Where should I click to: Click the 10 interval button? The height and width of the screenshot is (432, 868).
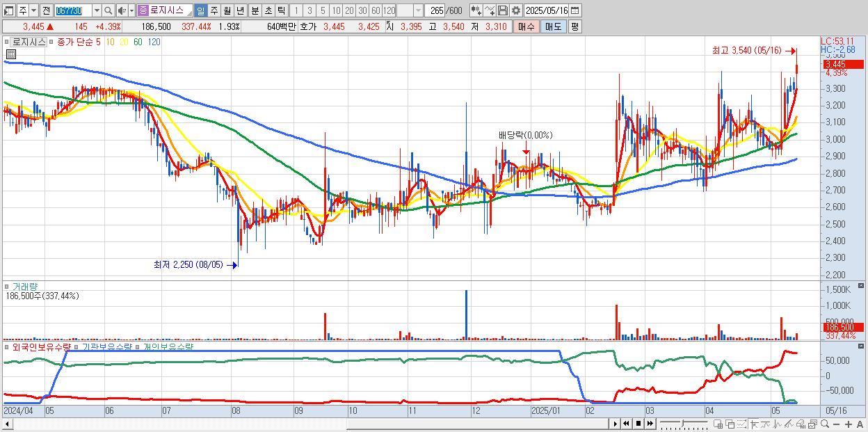(x=336, y=10)
